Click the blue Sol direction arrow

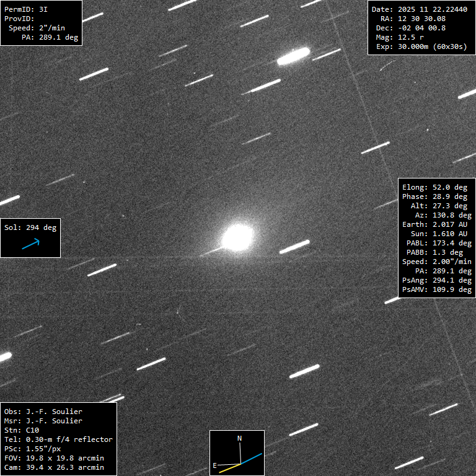pos(30,244)
